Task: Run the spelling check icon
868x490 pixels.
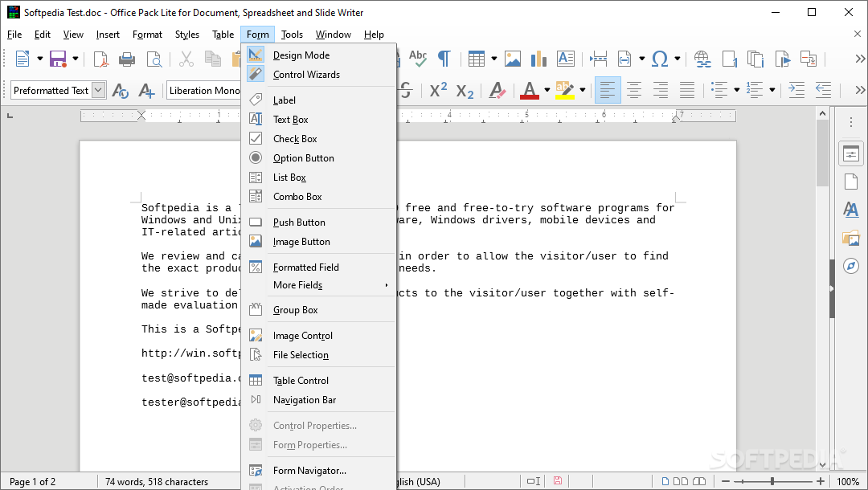Action: click(x=418, y=58)
